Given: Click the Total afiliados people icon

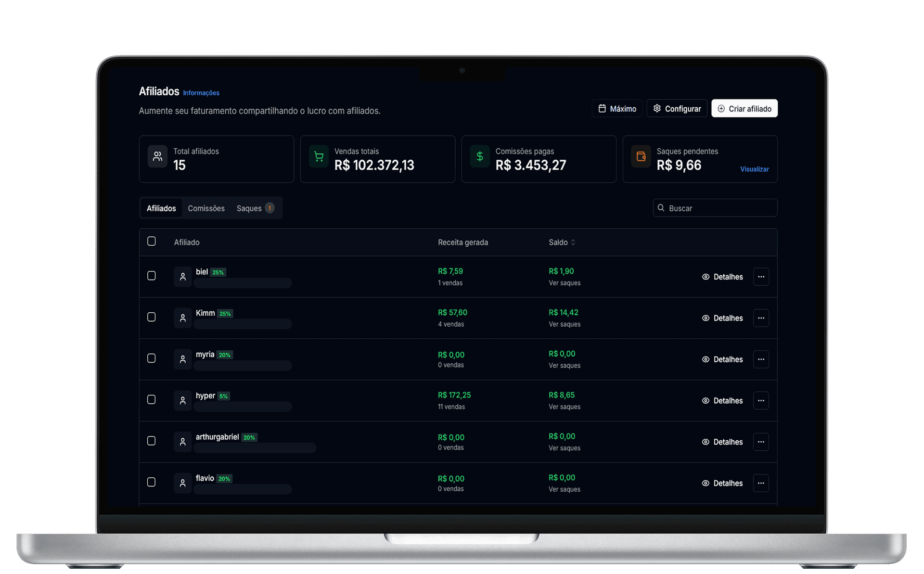Looking at the screenshot, I should tap(157, 156).
